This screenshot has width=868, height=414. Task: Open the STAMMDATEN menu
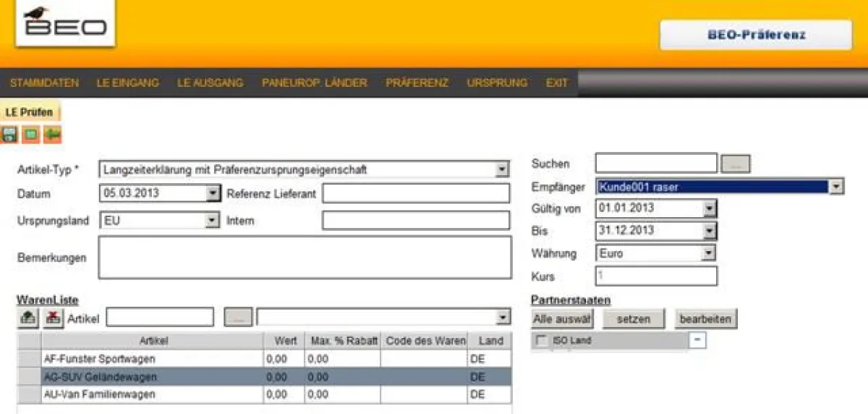coord(44,83)
